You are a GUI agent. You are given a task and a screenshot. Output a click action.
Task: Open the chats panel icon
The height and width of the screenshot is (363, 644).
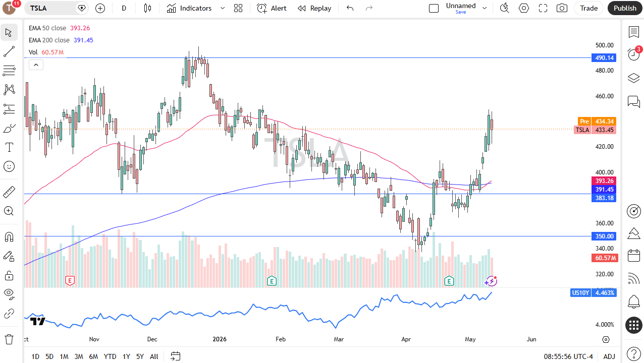click(x=634, y=102)
